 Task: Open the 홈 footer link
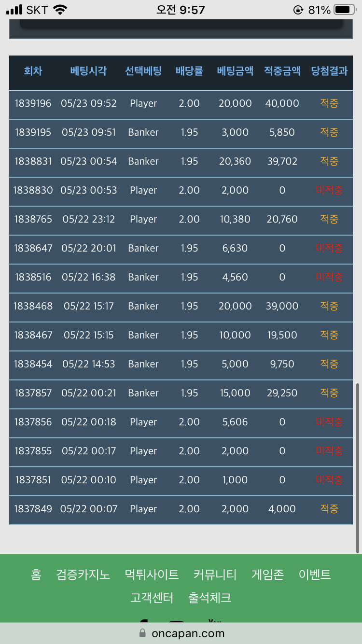coord(36,574)
